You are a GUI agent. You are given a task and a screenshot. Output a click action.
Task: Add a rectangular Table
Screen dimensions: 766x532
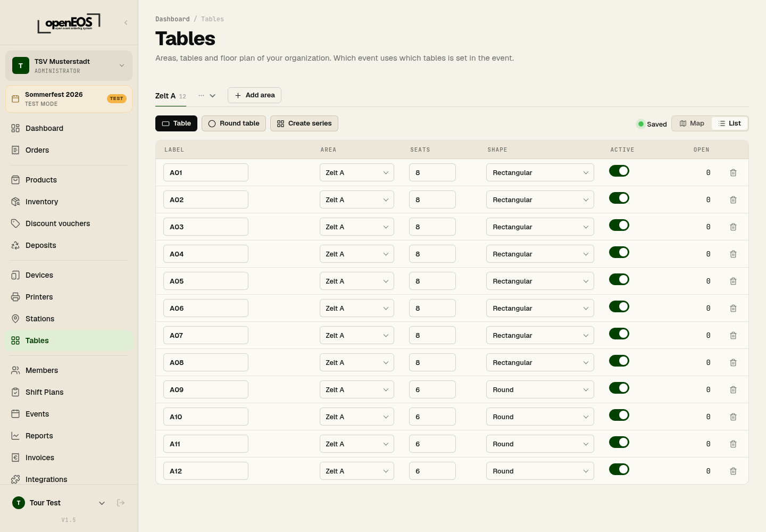[x=176, y=123]
